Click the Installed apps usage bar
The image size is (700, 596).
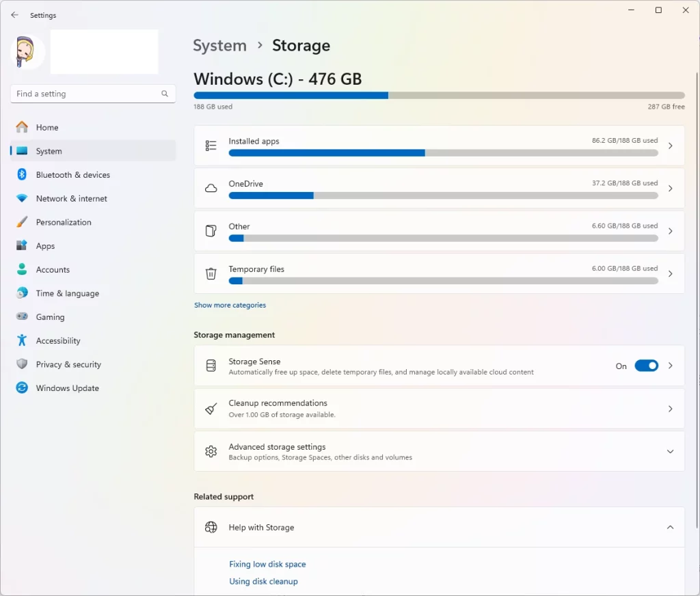click(x=443, y=153)
